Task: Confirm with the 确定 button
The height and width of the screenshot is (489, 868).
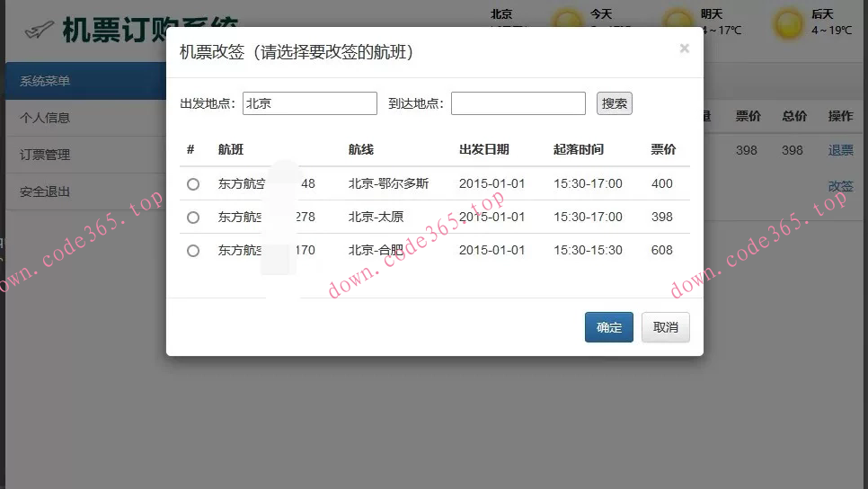Action: pyautogui.click(x=609, y=327)
